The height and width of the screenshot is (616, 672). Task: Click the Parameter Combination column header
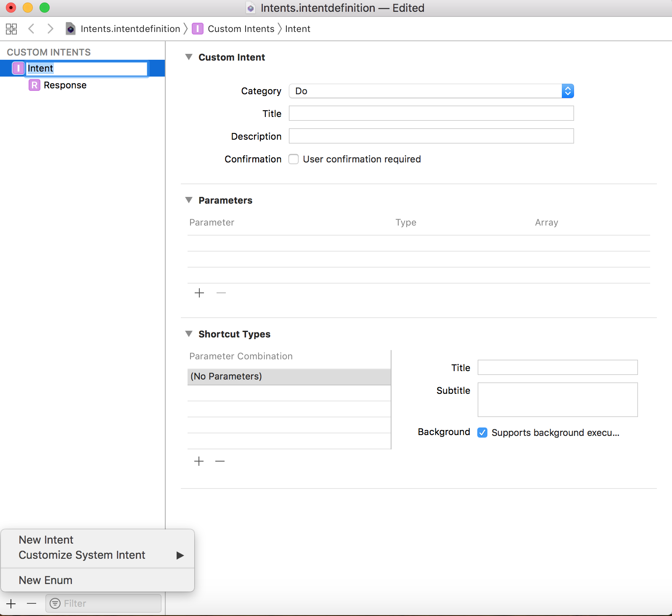click(x=241, y=356)
